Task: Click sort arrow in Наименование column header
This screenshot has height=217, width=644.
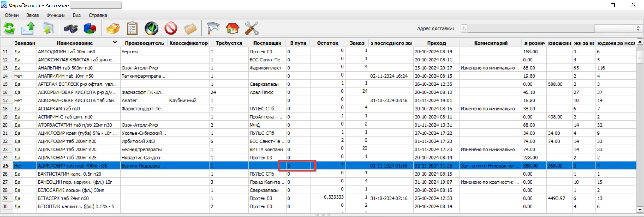Action: pyautogui.click(x=115, y=42)
